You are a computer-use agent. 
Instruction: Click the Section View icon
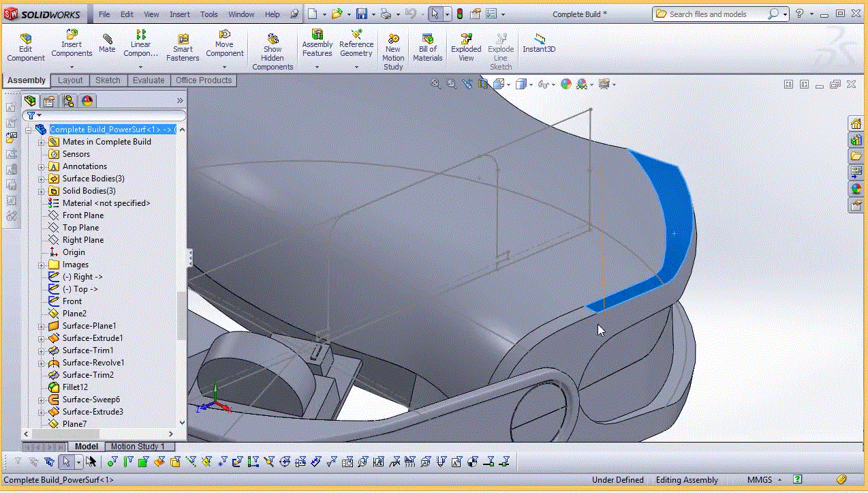point(483,84)
